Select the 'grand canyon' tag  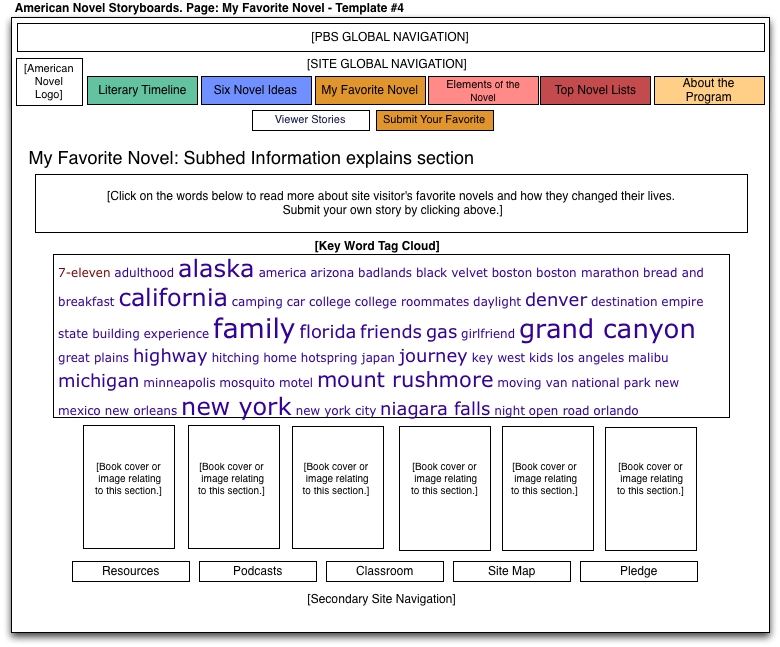[x=607, y=329]
